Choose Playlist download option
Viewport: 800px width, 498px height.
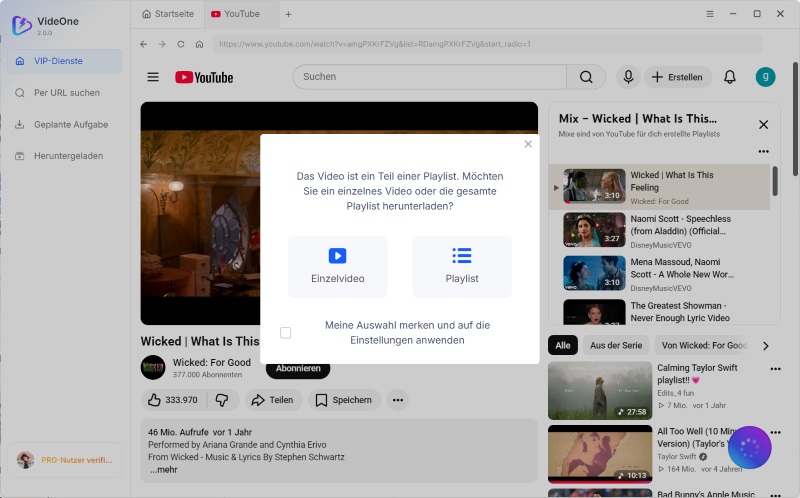(462, 266)
